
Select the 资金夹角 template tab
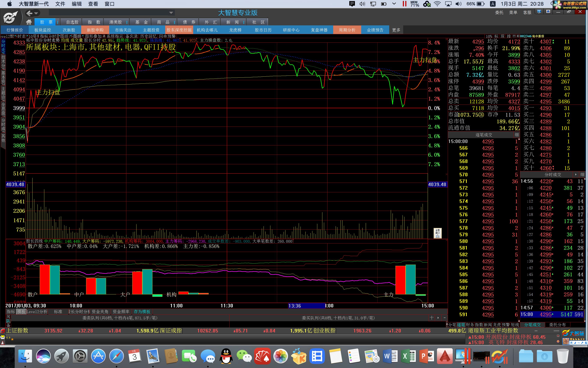(100, 312)
